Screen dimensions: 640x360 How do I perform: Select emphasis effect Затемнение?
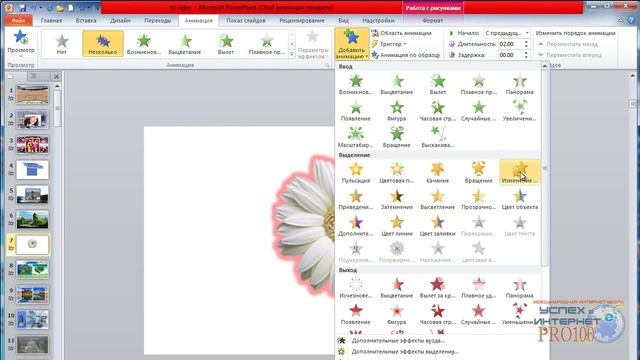click(x=396, y=200)
